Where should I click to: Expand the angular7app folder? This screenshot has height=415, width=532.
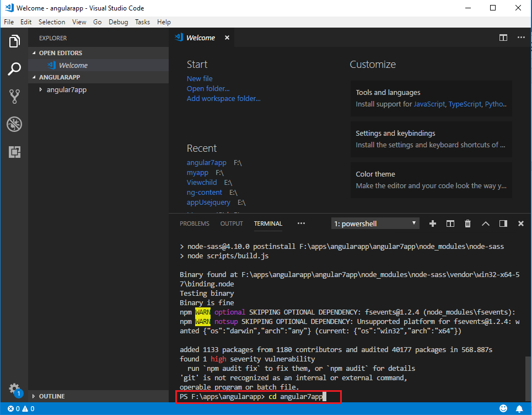[67, 89]
